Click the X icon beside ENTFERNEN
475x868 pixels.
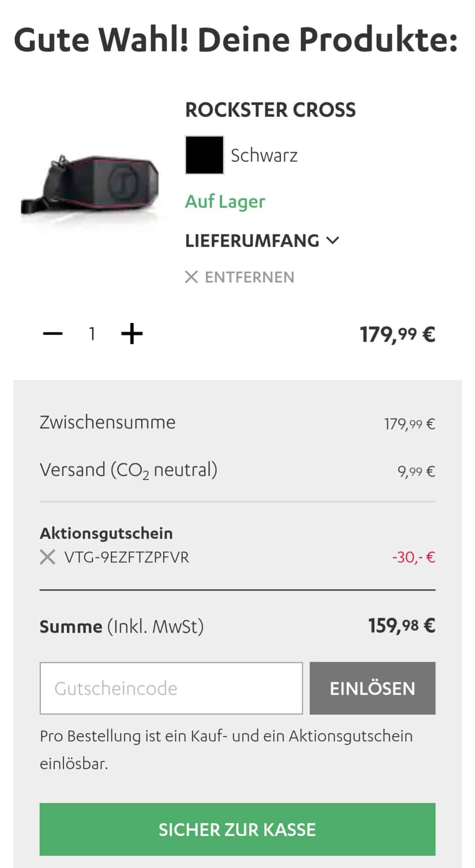tap(191, 277)
